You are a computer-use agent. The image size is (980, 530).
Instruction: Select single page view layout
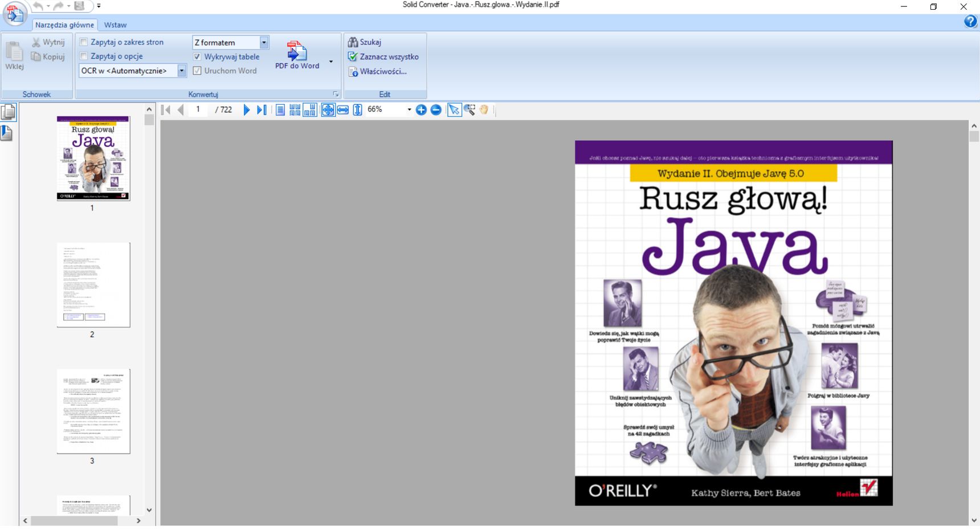pos(280,110)
